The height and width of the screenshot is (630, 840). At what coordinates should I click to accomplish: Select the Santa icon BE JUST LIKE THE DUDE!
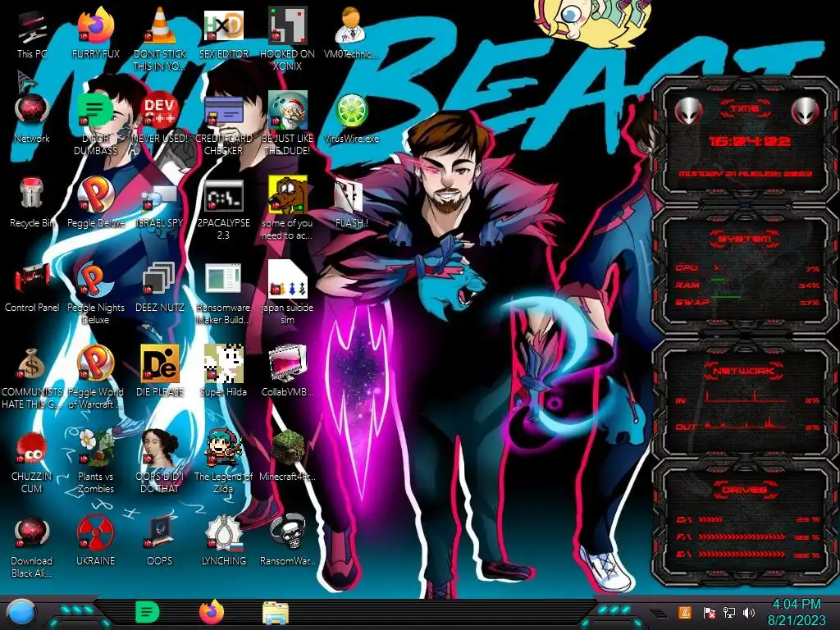(x=288, y=111)
